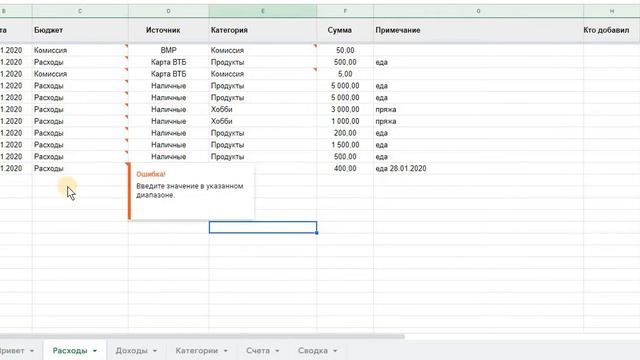Select column C header
This screenshot has width=640, height=360.
pos(80,11)
